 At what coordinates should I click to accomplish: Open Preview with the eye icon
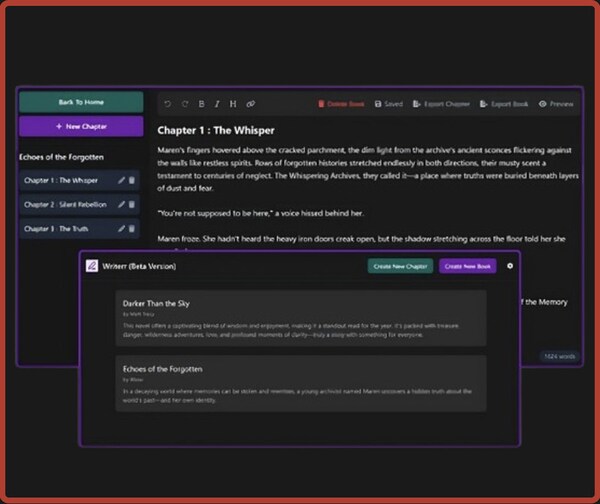click(x=556, y=104)
